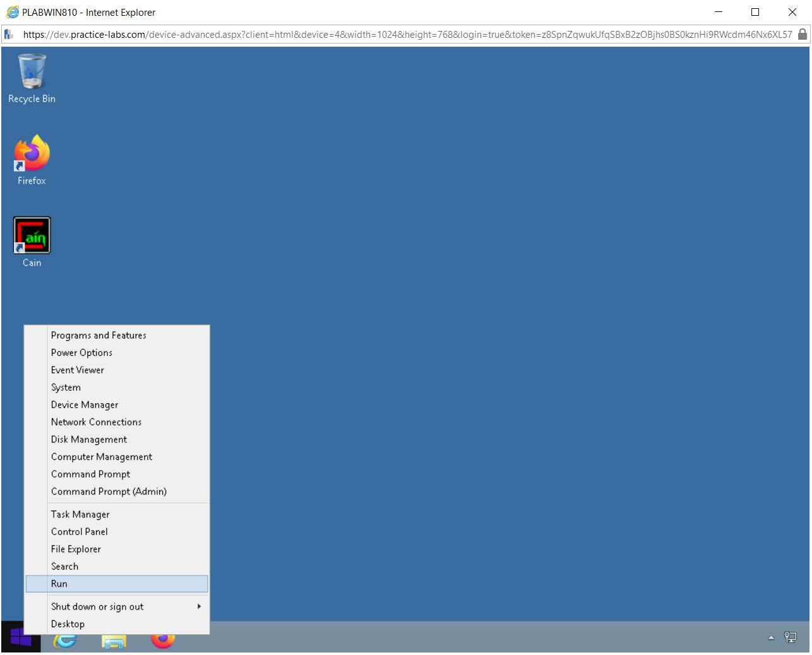The height and width of the screenshot is (655, 812).
Task: Click the site icon beside the URL
Action: [8, 34]
